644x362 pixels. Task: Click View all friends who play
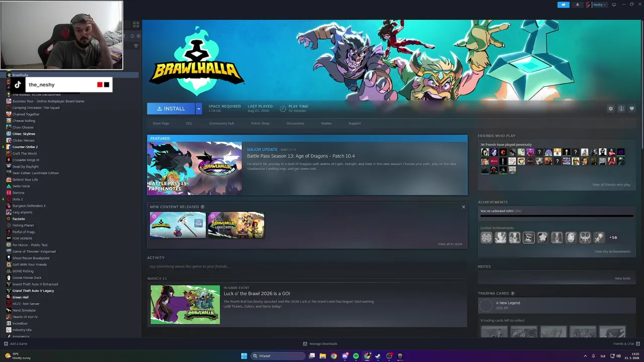[611, 185]
